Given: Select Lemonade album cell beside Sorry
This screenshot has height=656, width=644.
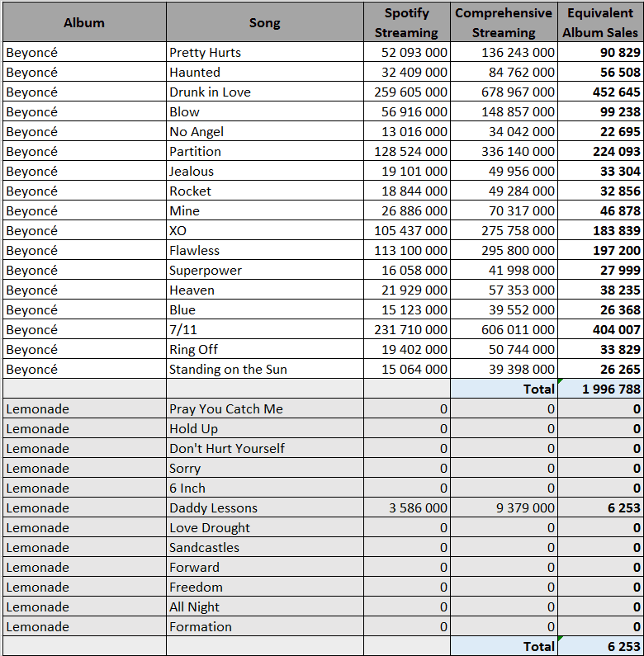Looking at the screenshot, I should (84, 468).
